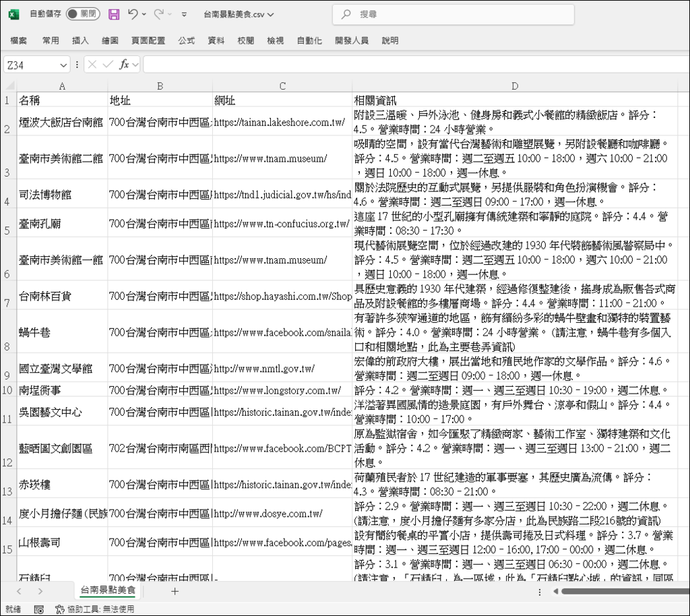Switch to the 開發人員 ribbon tab
This screenshot has height=616, width=690.
point(352,40)
